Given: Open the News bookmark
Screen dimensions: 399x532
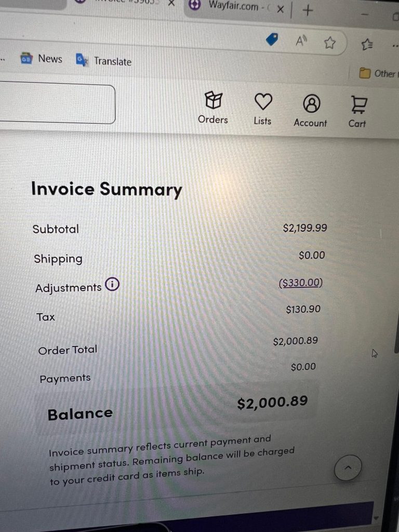Looking at the screenshot, I should pyautogui.click(x=42, y=59).
